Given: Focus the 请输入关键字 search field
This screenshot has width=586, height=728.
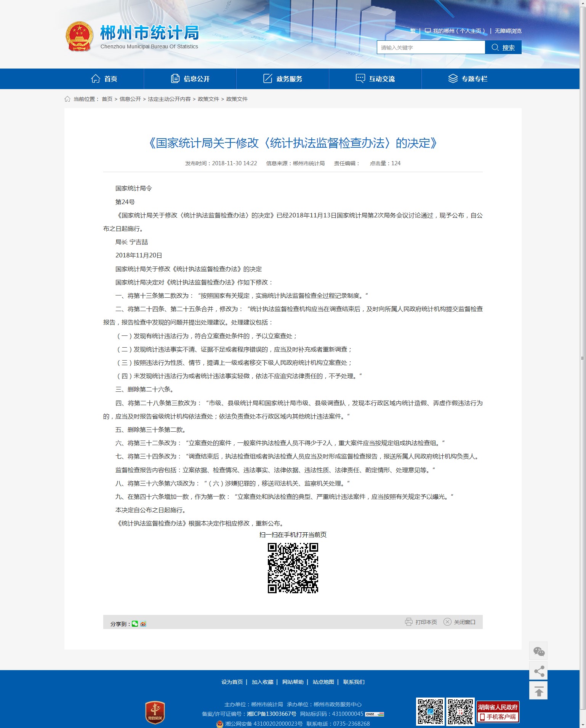Looking at the screenshot, I should pos(431,47).
